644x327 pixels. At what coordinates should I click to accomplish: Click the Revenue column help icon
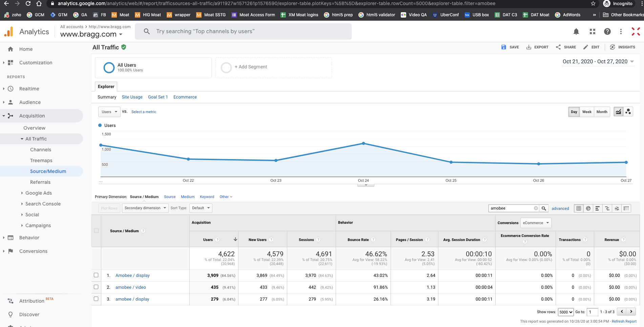[x=623, y=240]
